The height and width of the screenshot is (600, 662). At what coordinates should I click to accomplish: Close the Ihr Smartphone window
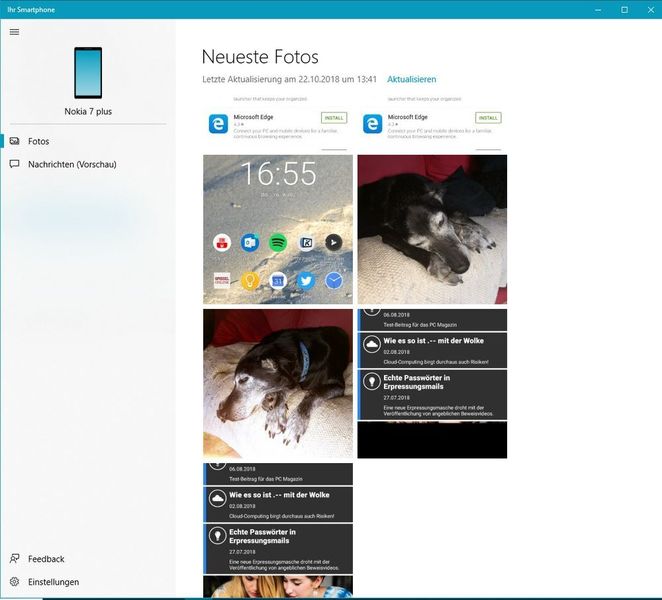pos(651,10)
